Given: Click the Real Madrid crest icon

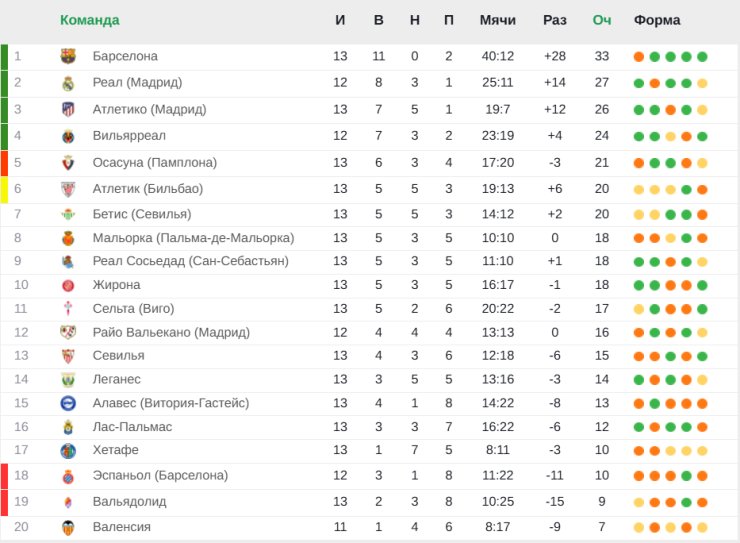Looking at the screenshot, I should pyautogui.click(x=68, y=83).
